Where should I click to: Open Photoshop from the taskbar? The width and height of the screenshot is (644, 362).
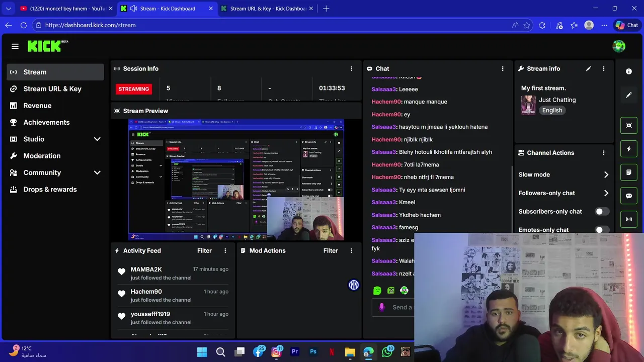click(x=313, y=352)
